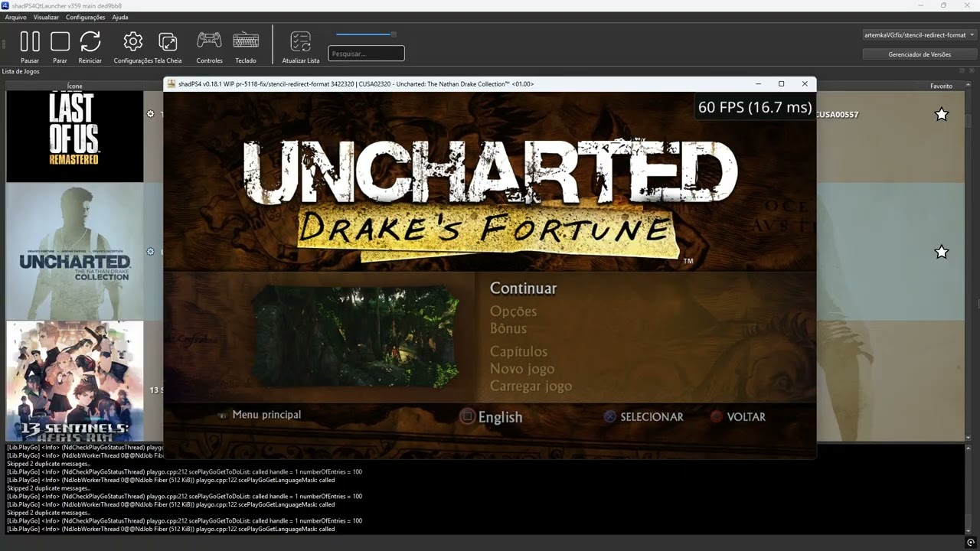Open the Configurações menu in the menu bar

[x=86, y=17]
